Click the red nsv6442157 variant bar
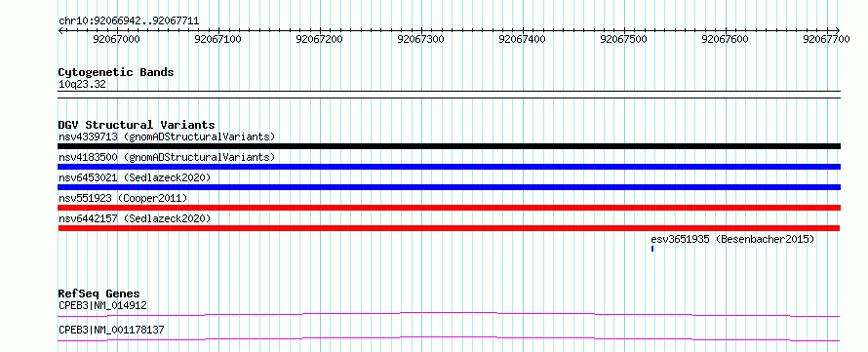Viewport: 868px width, 352px height. [449, 228]
